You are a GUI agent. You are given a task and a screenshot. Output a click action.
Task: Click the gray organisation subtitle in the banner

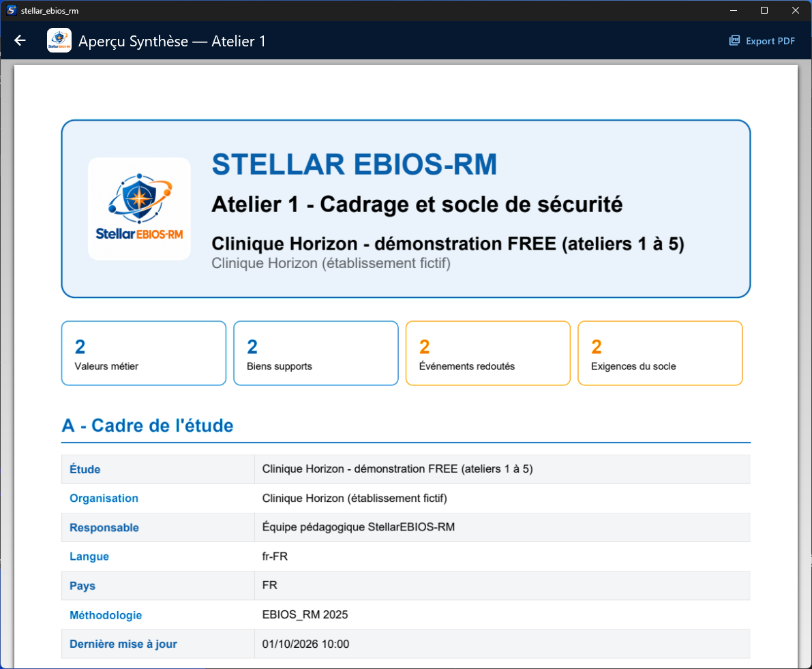coord(331,263)
